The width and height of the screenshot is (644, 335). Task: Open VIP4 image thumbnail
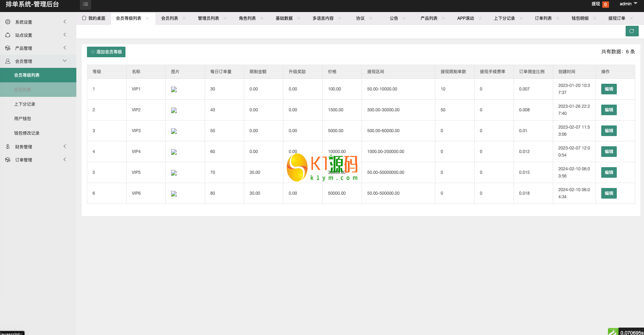point(174,152)
